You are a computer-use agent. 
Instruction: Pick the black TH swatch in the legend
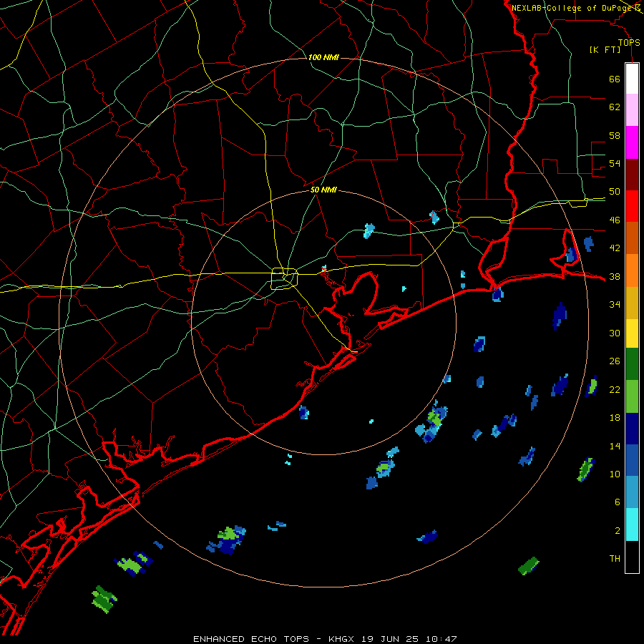point(632,557)
